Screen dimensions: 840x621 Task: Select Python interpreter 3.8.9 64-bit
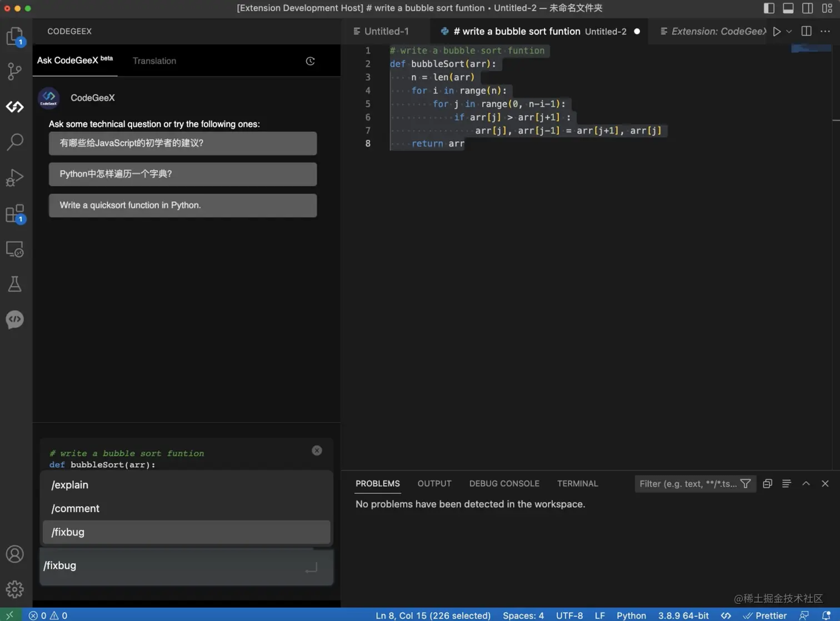[x=683, y=615]
